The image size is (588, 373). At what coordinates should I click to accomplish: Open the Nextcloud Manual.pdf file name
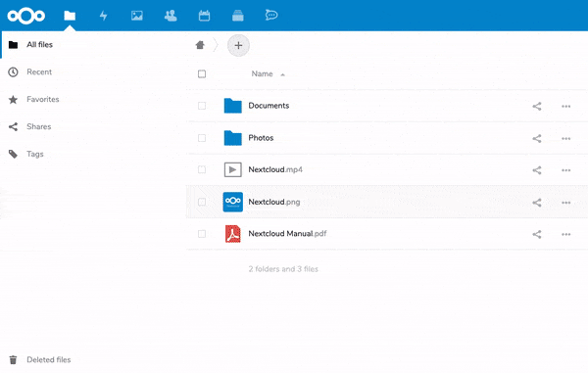tap(287, 234)
